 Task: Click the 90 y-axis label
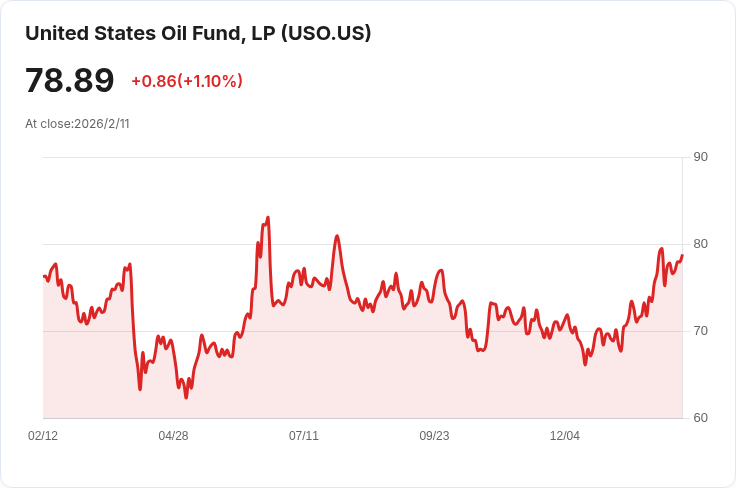[700, 157]
